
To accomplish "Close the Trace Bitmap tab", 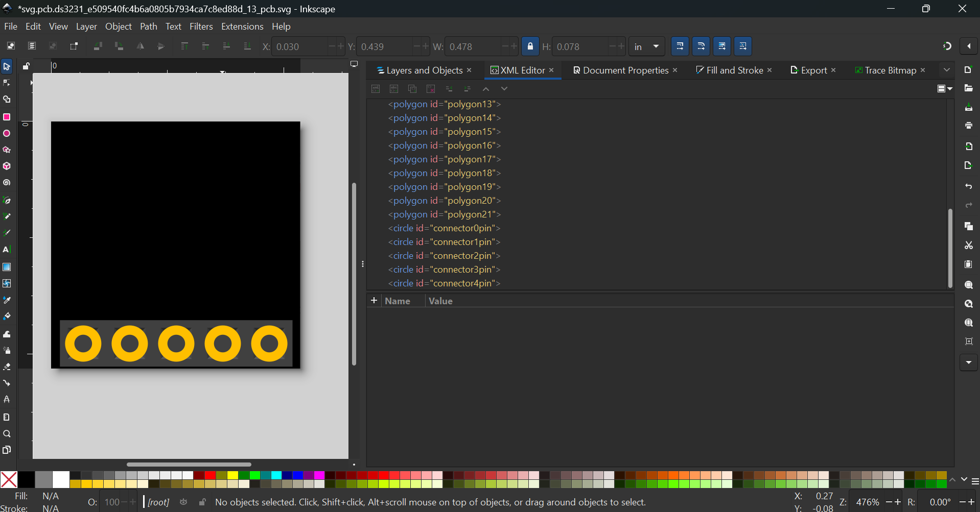I will pos(923,70).
